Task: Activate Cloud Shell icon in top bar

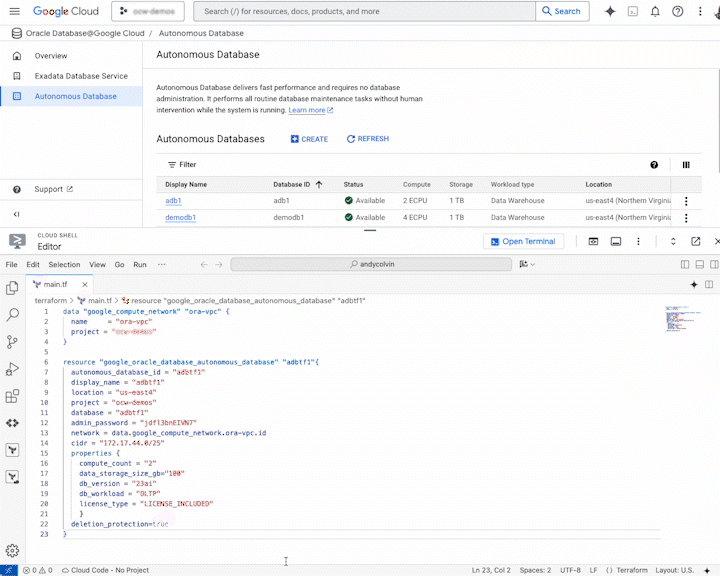Action: (x=632, y=11)
